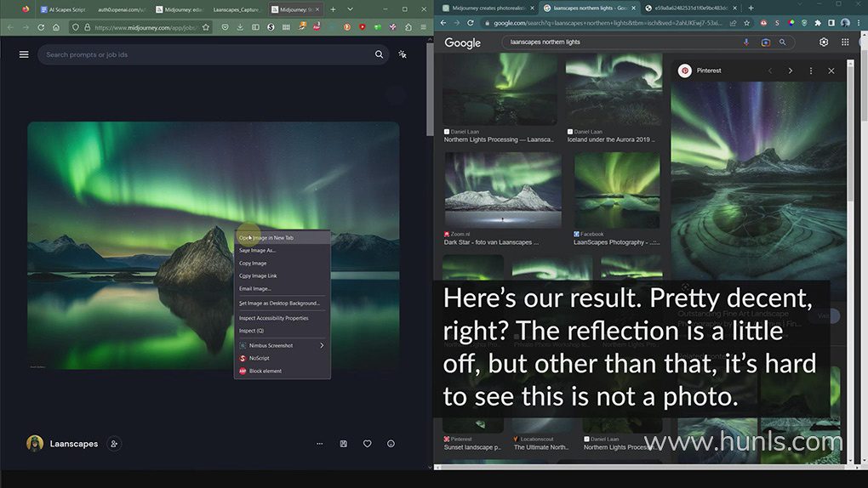
Task: Go back in Chrome
Action: click(443, 23)
